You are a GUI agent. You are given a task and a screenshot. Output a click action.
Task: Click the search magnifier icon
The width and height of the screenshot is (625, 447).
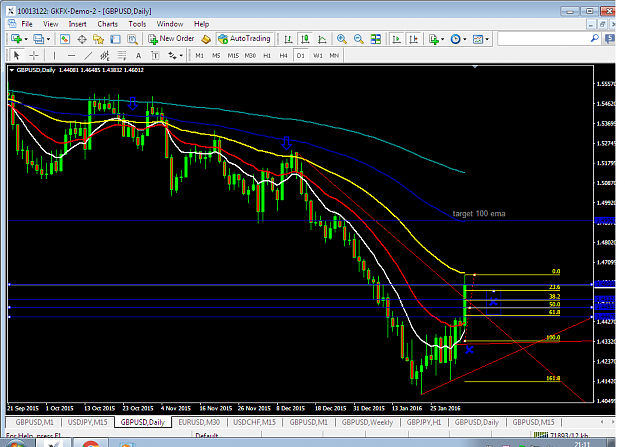[x=595, y=38]
